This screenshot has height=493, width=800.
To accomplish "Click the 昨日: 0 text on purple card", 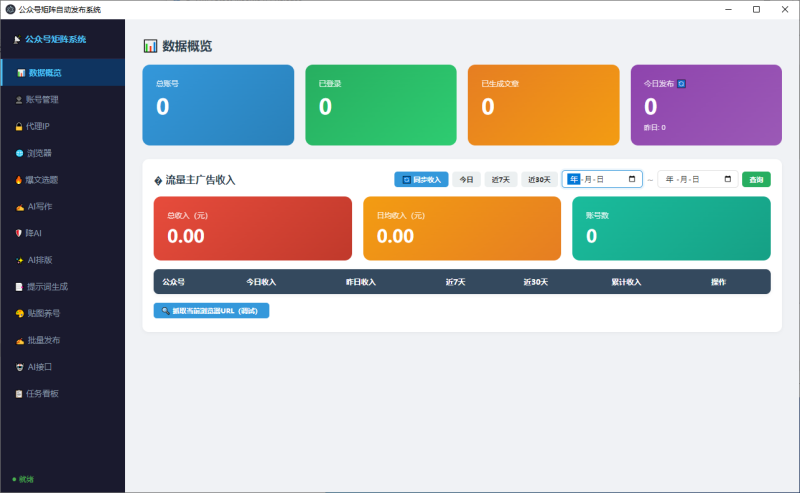I will (655, 128).
